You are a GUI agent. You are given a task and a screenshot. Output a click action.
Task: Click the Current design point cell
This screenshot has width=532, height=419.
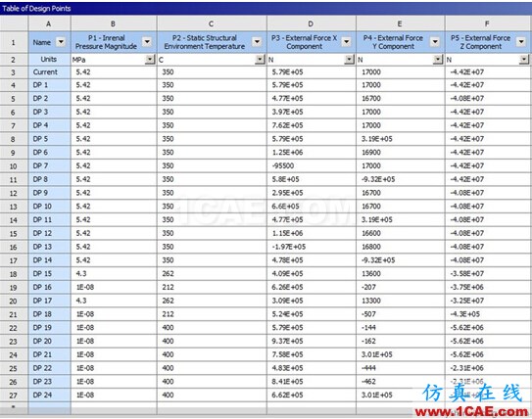point(50,72)
